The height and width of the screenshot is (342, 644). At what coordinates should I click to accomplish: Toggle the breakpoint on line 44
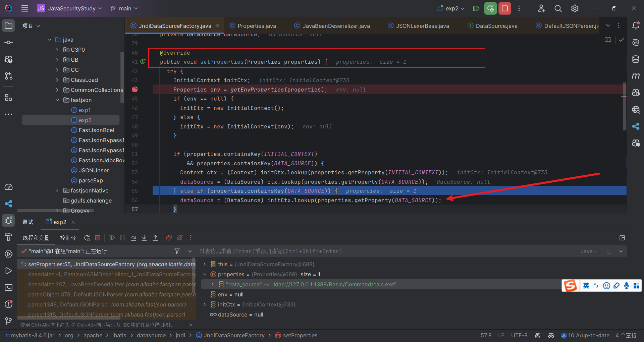(x=135, y=90)
